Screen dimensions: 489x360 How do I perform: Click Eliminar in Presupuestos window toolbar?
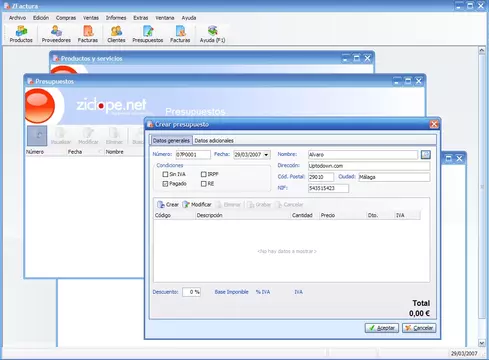coord(114,136)
